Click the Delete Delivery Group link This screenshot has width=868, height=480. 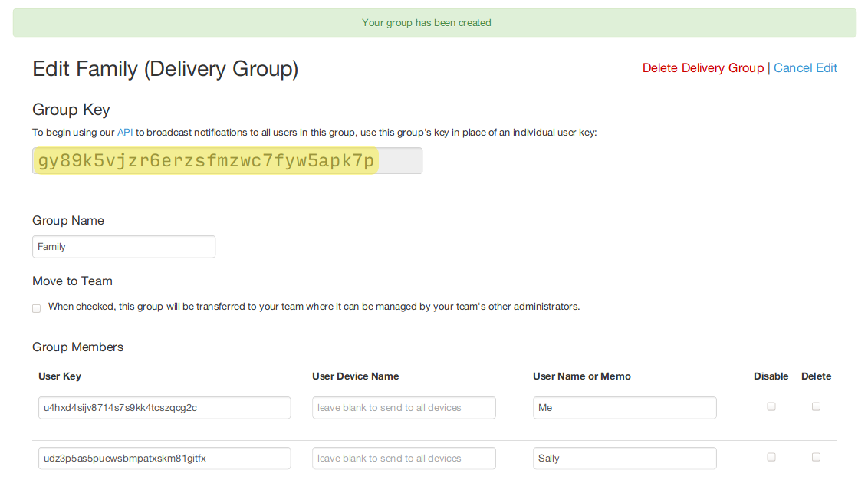pyautogui.click(x=702, y=68)
